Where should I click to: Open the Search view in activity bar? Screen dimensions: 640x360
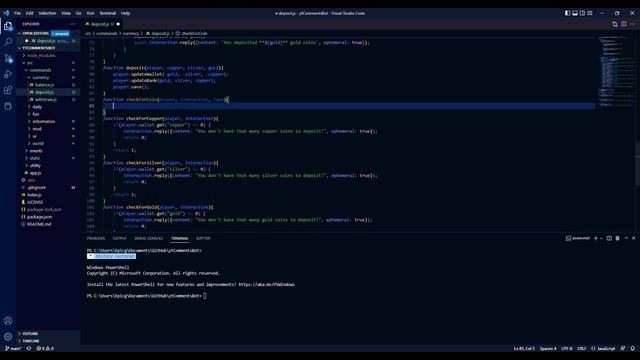pyautogui.click(x=8, y=42)
